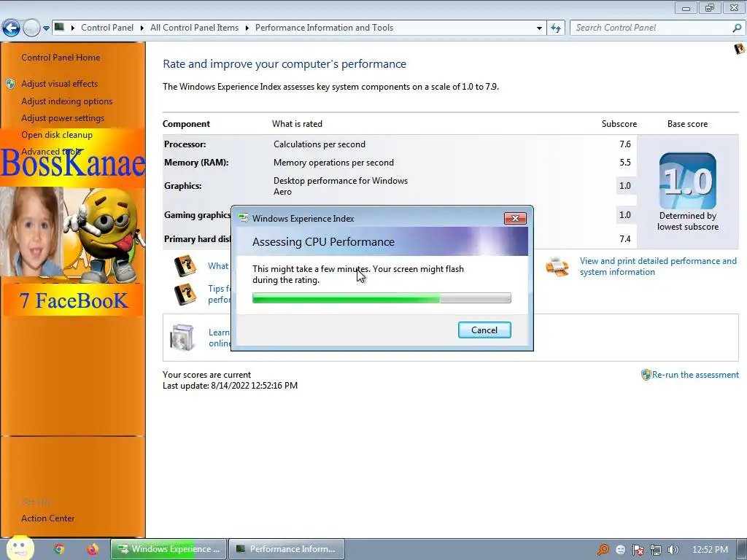This screenshot has width=747, height=560.
Task: Open Action Center link in sidebar
Action: click(47, 518)
